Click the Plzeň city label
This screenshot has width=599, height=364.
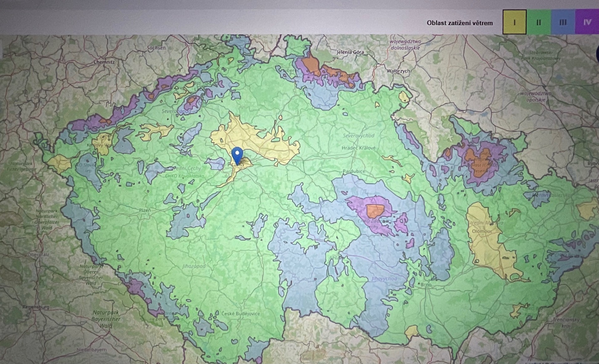point(145,210)
